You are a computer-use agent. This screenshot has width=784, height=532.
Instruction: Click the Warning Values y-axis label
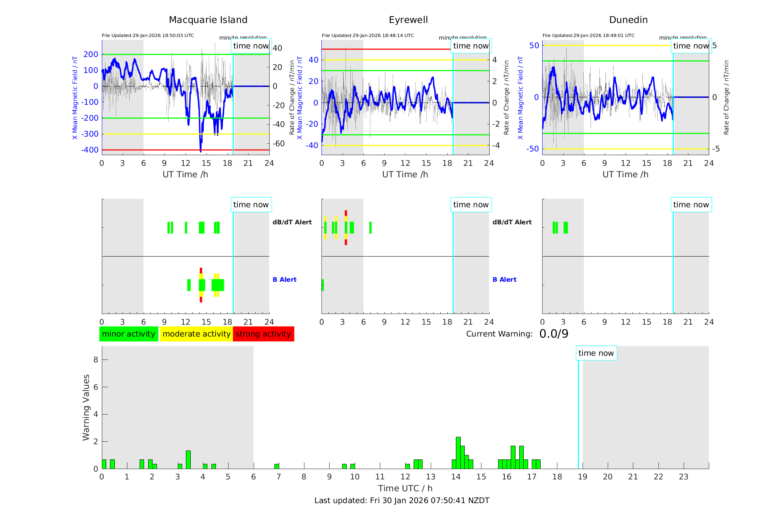tap(86, 407)
